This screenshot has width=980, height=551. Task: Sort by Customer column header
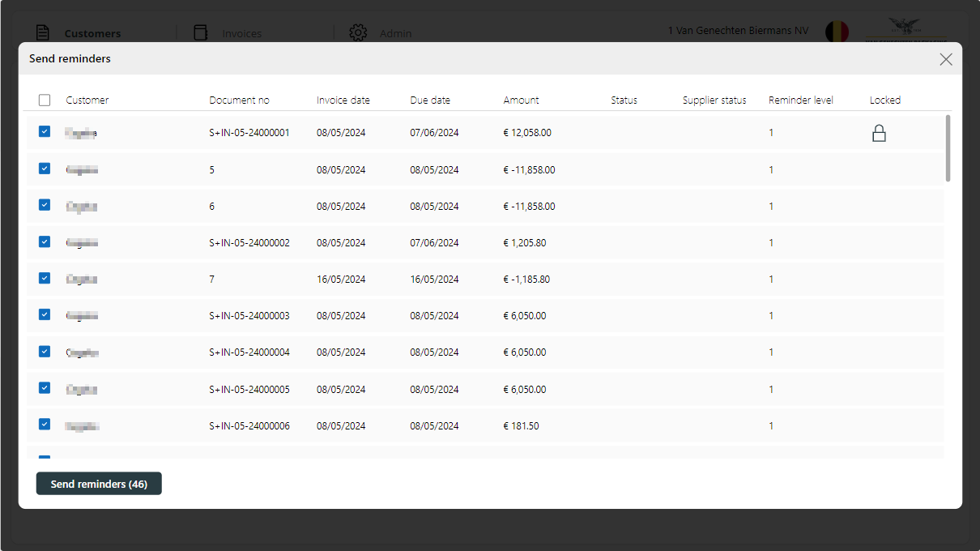87,100
